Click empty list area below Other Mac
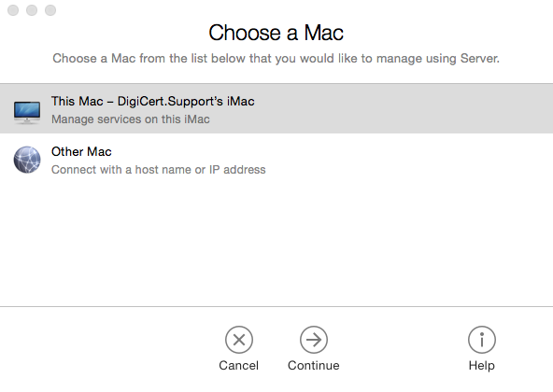The height and width of the screenshot is (392, 553). (276, 245)
